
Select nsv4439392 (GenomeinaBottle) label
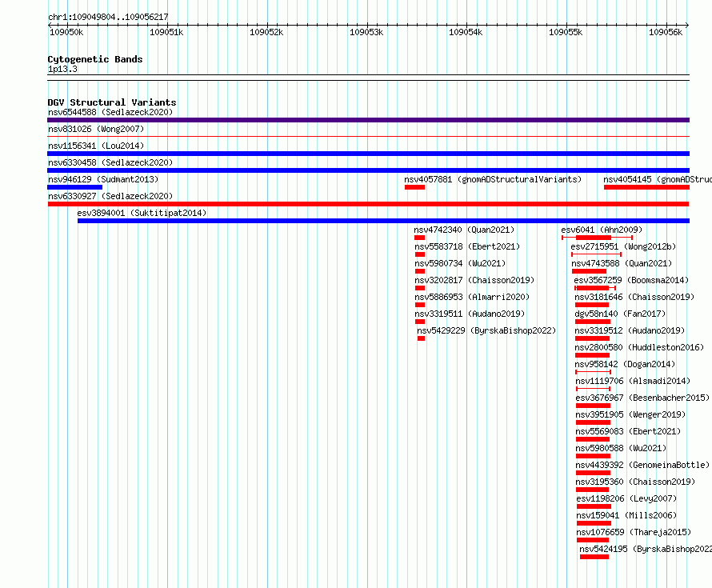click(642, 465)
